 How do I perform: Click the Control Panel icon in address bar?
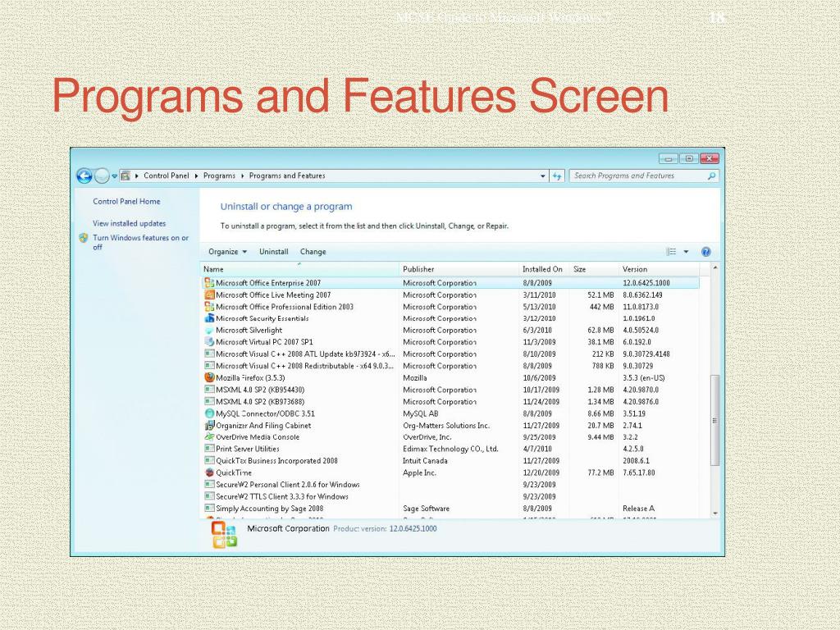(x=126, y=176)
